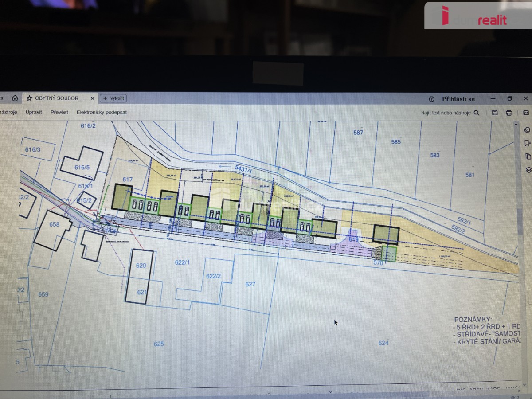532x399 pixels.
Task: Open the bookmarks panel in right sidebar
Action: pos(527,143)
